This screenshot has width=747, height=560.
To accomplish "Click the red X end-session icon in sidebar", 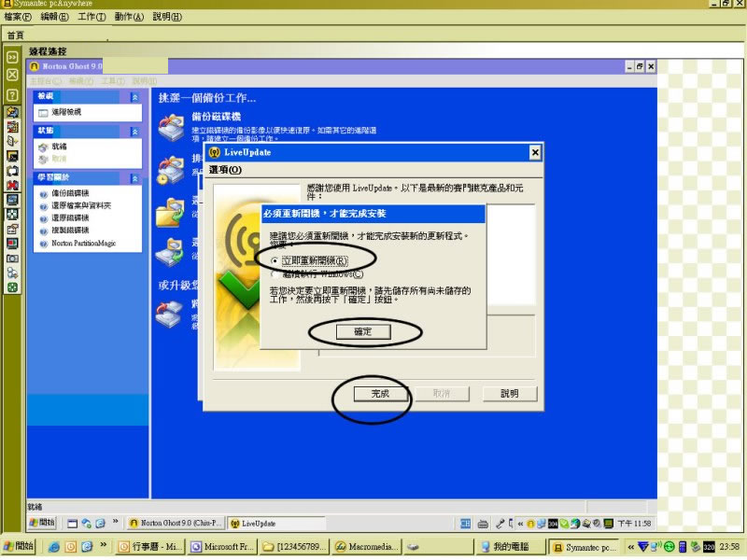I will pyautogui.click(x=12, y=185).
